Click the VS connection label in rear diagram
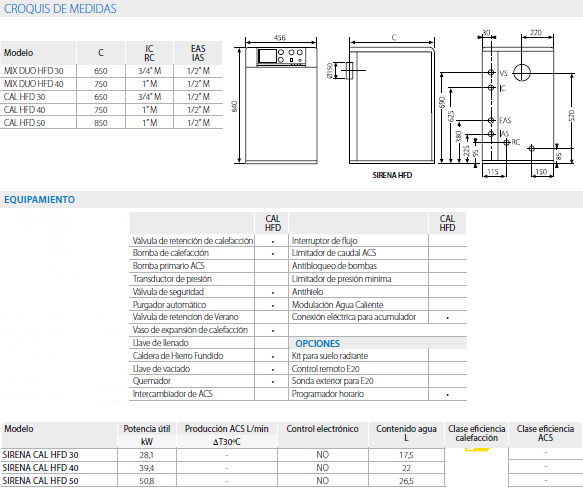Viewport: 583px width, 488px height. (x=503, y=73)
